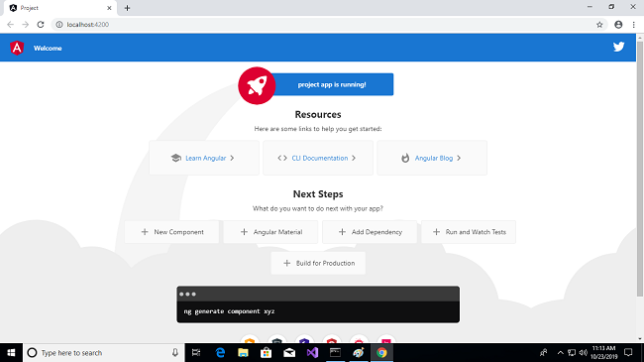644x362 pixels.
Task: Select the Angular Material button
Action: [x=270, y=232]
